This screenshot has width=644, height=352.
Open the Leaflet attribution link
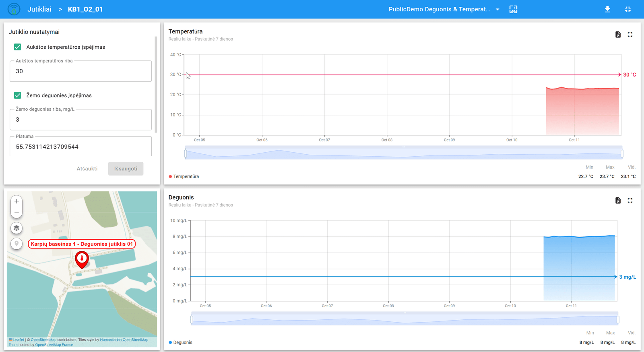coord(19,340)
